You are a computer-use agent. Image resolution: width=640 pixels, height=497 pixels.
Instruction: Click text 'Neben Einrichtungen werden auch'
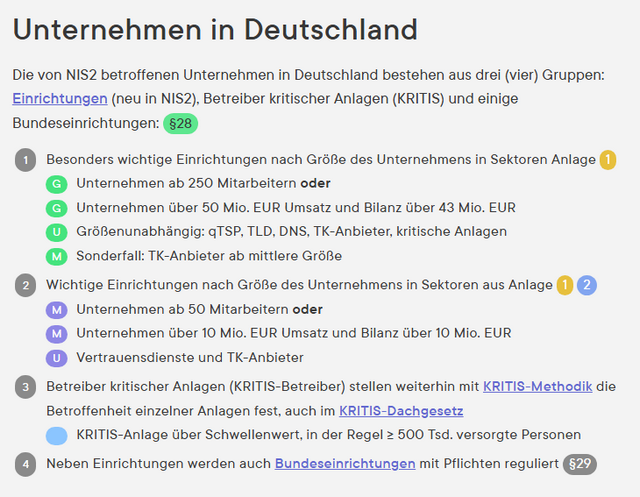point(158,464)
